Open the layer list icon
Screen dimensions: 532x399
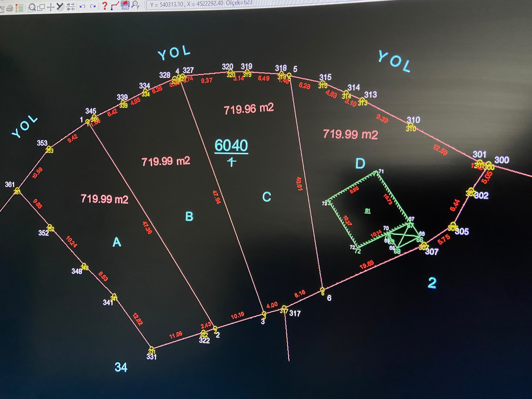[19, 8]
